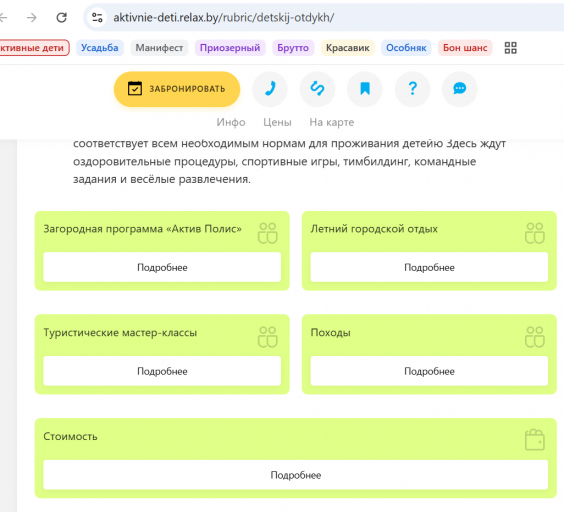
Task: Click the yellow Забронировать button
Action: click(177, 89)
